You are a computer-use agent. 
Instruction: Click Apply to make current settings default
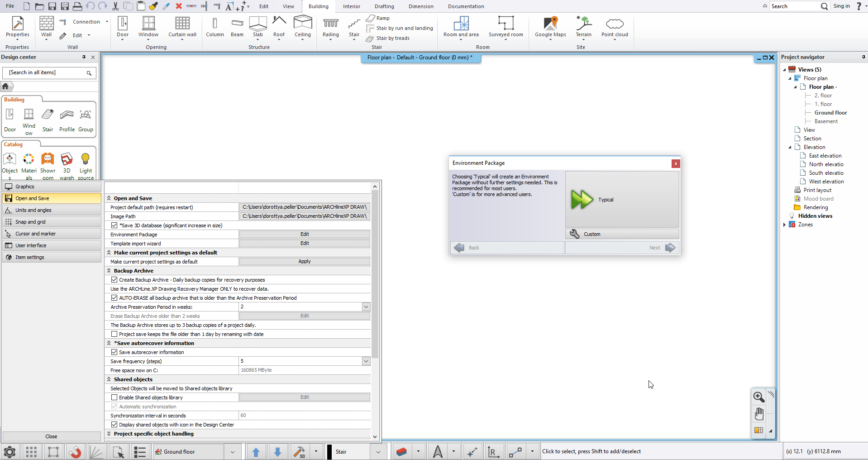pyautogui.click(x=305, y=261)
